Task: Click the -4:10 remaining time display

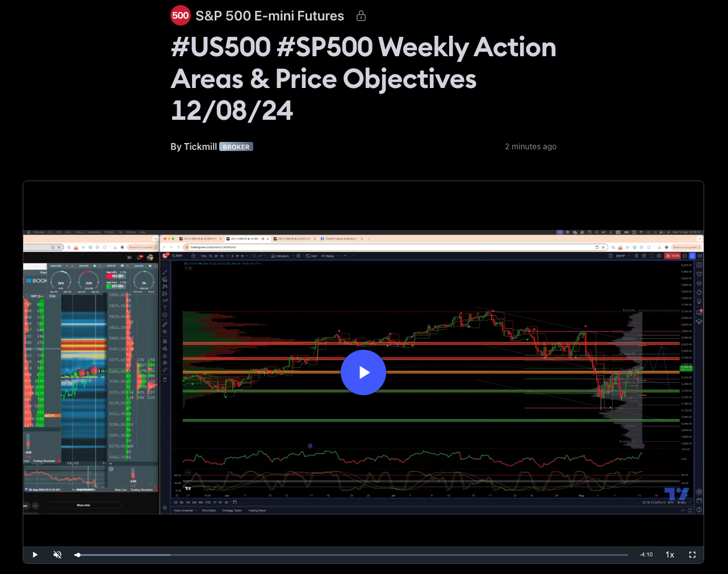Action: pyautogui.click(x=646, y=555)
